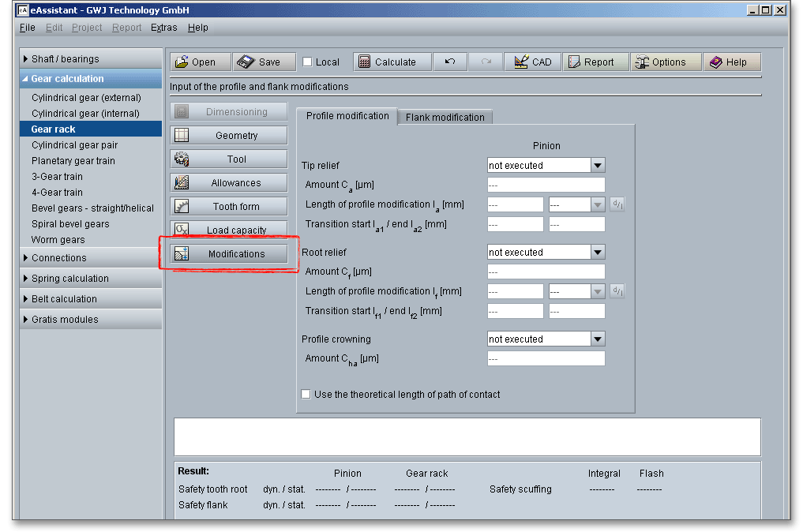Image resolution: width=803 pixels, height=532 pixels.
Task: Click the Tip relief Amount Ca input field
Action: click(x=546, y=185)
